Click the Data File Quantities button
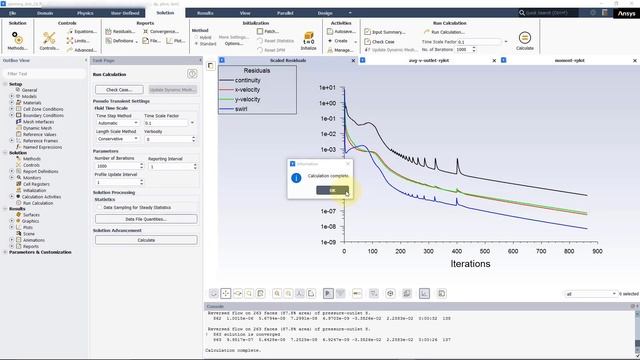Screen dimensions: 640x360 146,219
